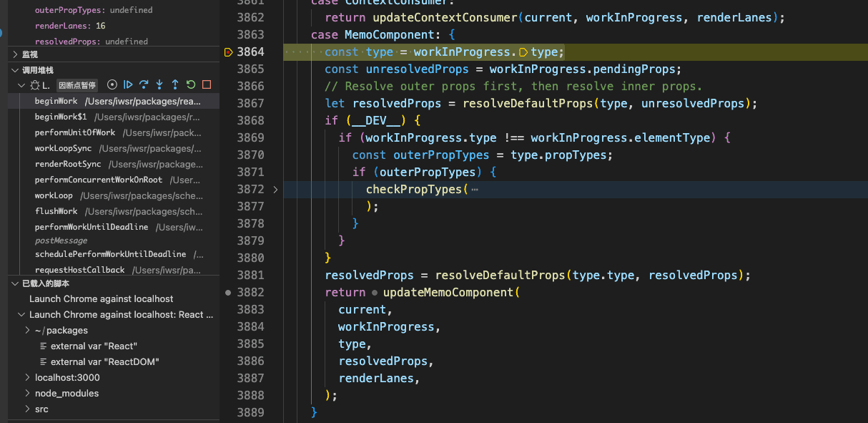The image size is (868, 423).
Task: Restart the debug session with green icon
Action: coord(191,84)
